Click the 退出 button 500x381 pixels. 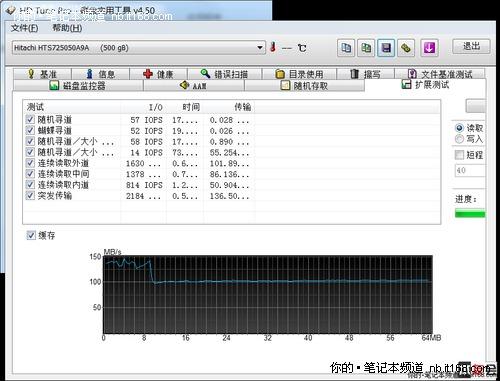pos(471,46)
